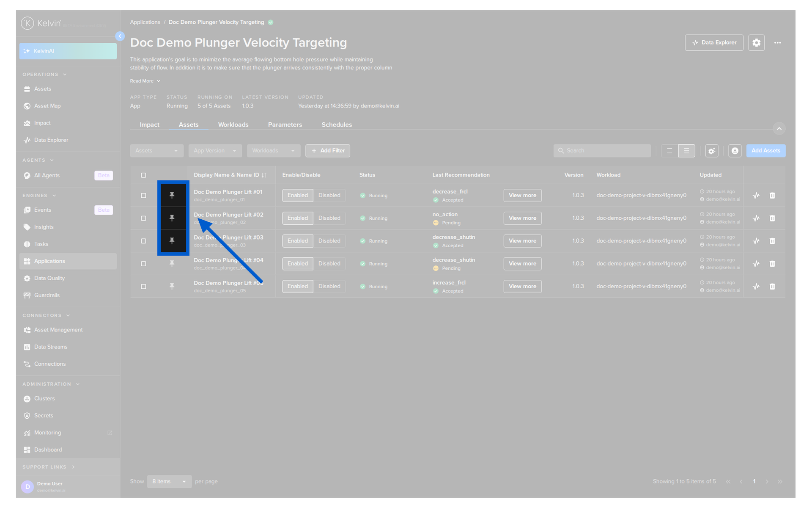Open table column settings gear
The width and height of the screenshot is (812, 508).
712,151
